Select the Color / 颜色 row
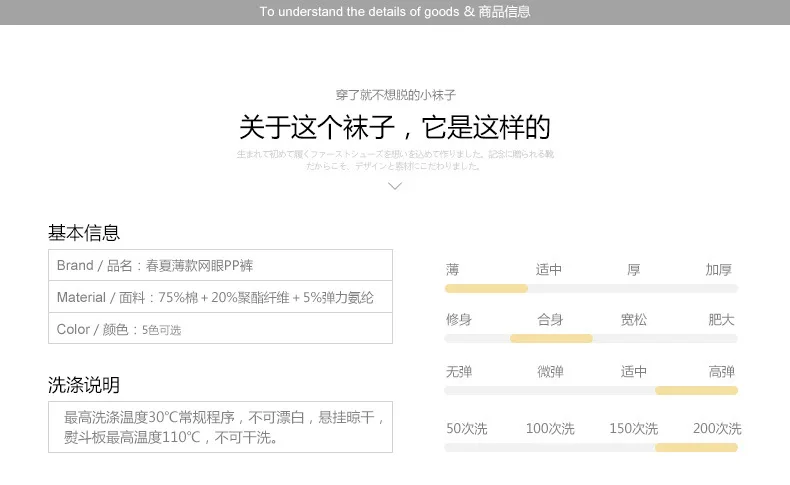This screenshot has width=790, height=485. coord(220,329)
